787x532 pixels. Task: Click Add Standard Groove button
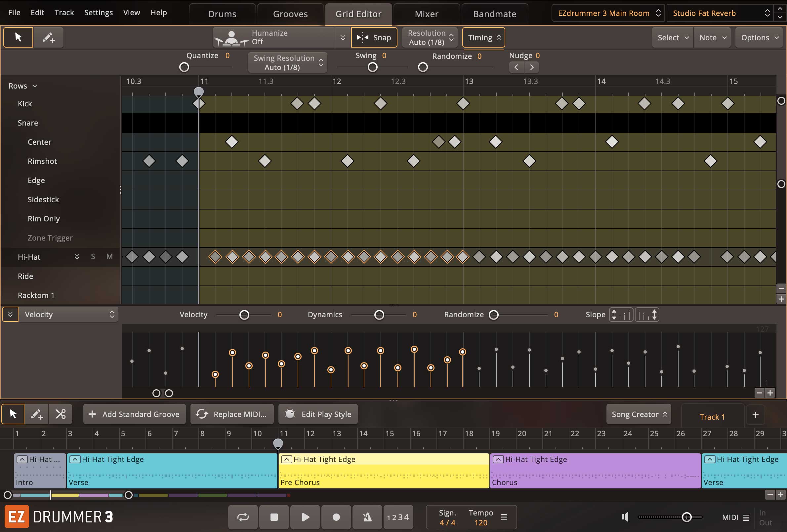point(134,414)
